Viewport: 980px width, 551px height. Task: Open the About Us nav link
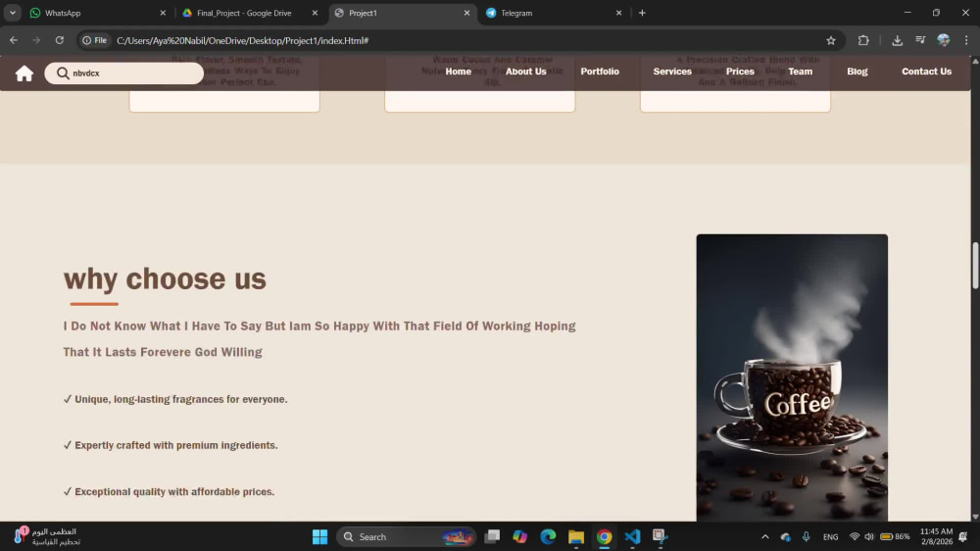pos(525,72)
